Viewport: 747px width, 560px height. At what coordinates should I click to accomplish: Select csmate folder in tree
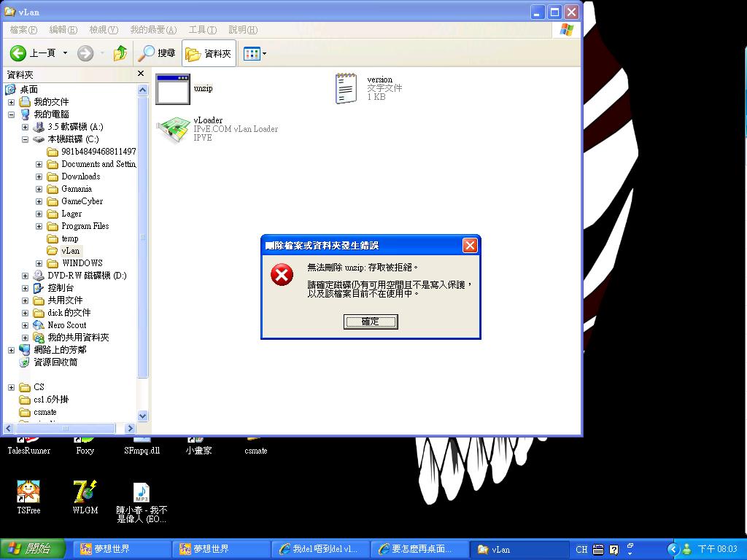coord(38,412)
